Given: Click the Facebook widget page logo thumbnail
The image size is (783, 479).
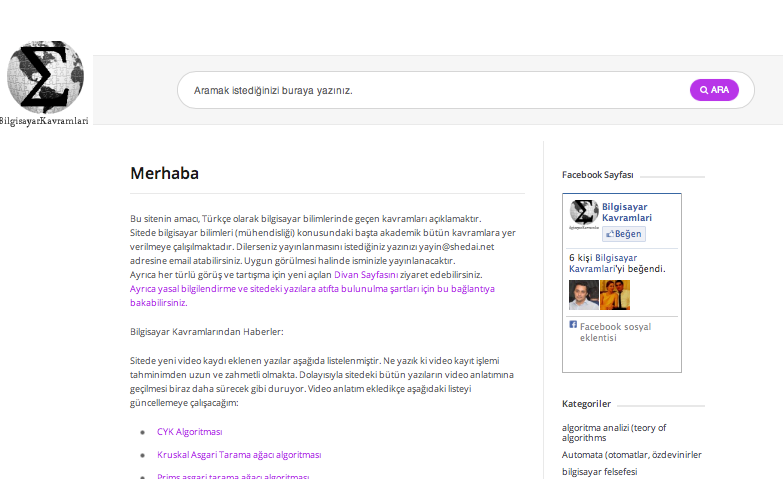Looking at the screenshot, I should pyautogui.click(x=584, y=214).
